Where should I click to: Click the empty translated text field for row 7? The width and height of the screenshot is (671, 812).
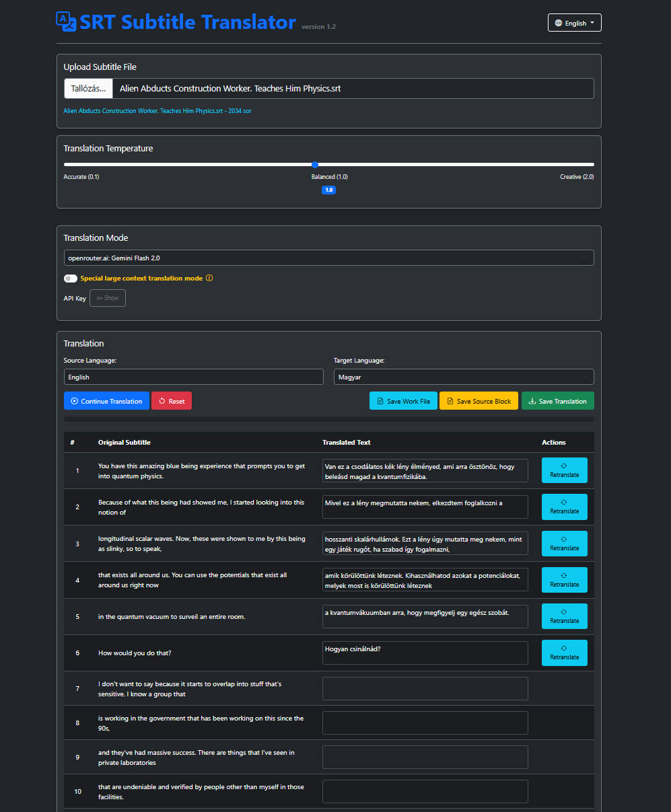coord(425,688)
